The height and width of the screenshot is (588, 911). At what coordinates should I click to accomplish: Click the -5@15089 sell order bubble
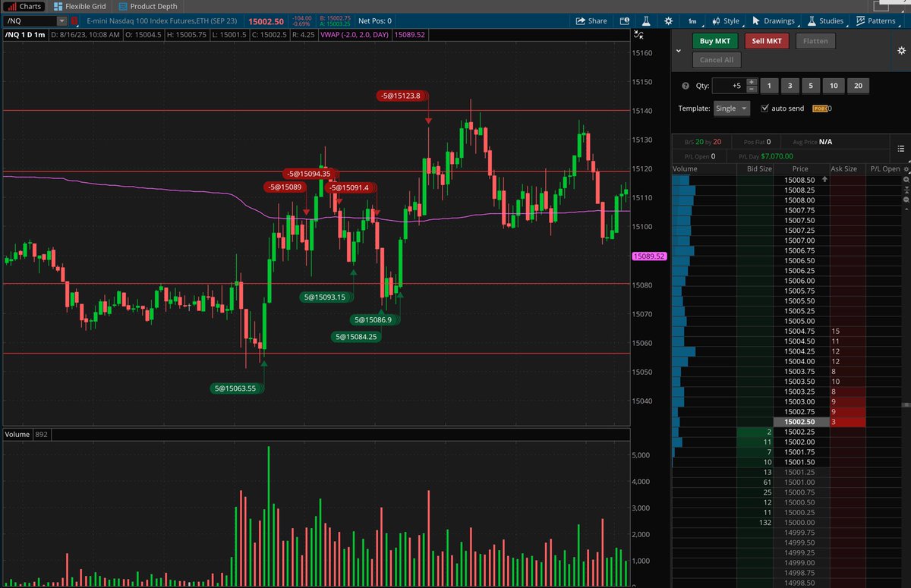click(285, 187)
